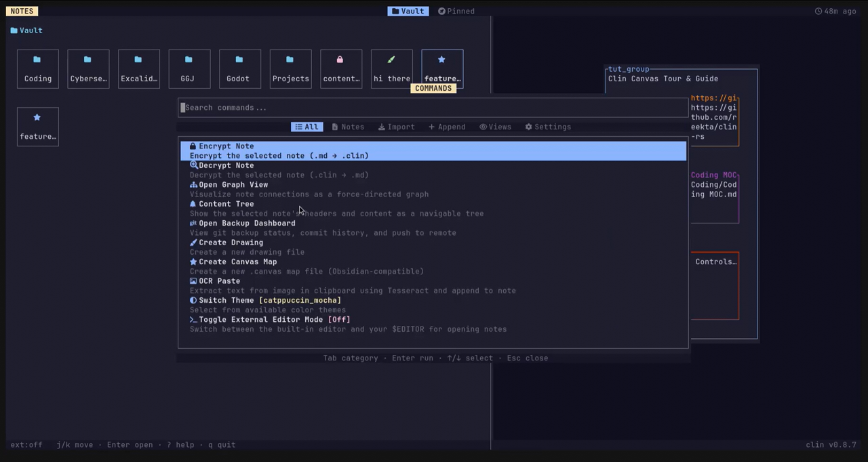Open Switch Theme [catppuccin_mocha] selector
868x462 pixels.
[x=433, y=305]
